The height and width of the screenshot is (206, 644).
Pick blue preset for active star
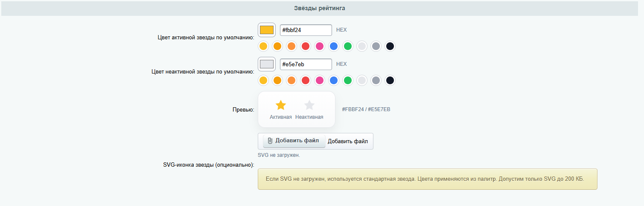334,46
